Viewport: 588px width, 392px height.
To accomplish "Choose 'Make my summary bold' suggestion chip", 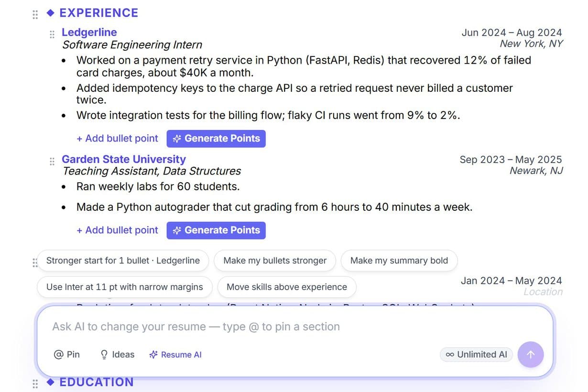I will [x=399, y=261].
